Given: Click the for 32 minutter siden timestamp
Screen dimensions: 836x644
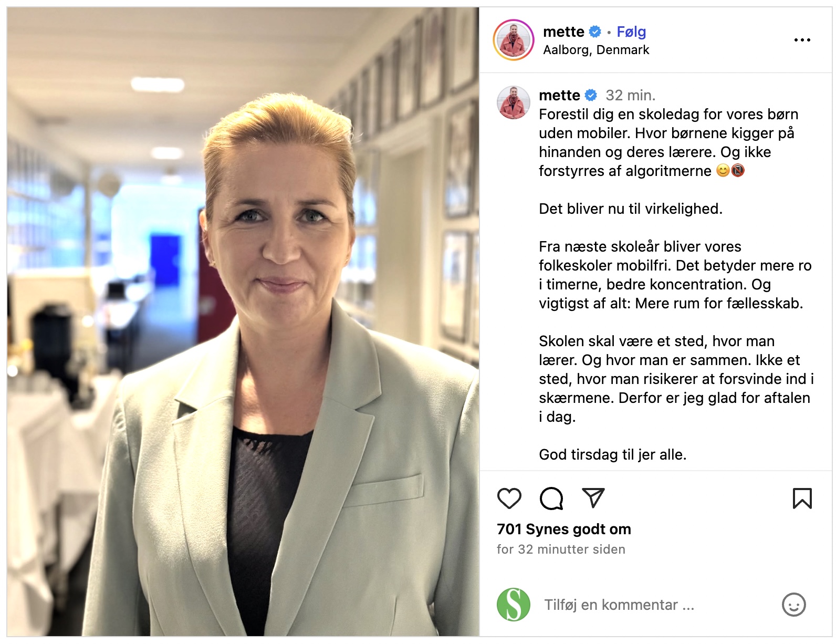Looking at the screenshot, I should pyautogui.click(x=561, y=549).
